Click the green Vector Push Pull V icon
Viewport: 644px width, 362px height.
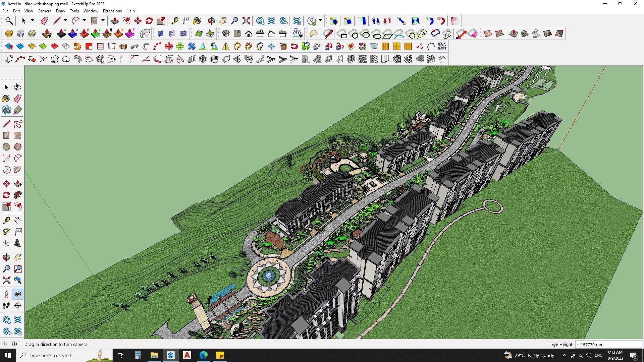point(96,34)
